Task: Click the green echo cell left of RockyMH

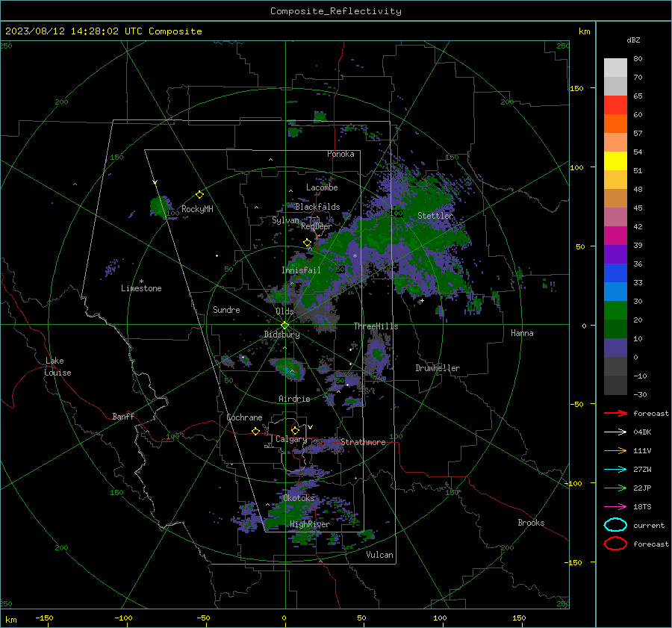Action: [x=161, y=206]
